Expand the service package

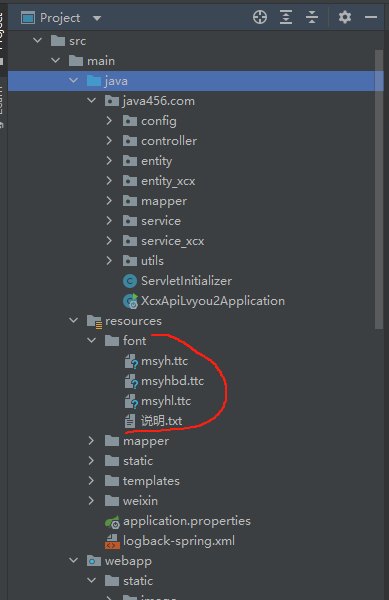pos(109,220)
